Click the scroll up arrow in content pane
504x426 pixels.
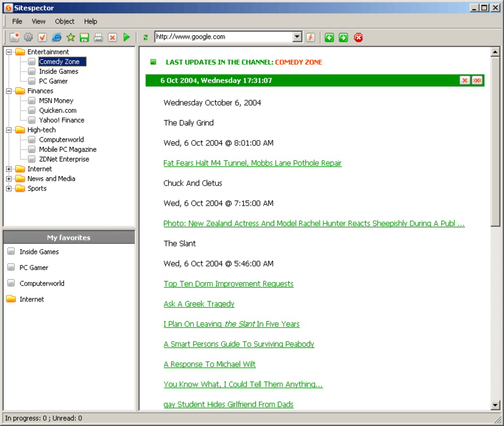point(495,52)
